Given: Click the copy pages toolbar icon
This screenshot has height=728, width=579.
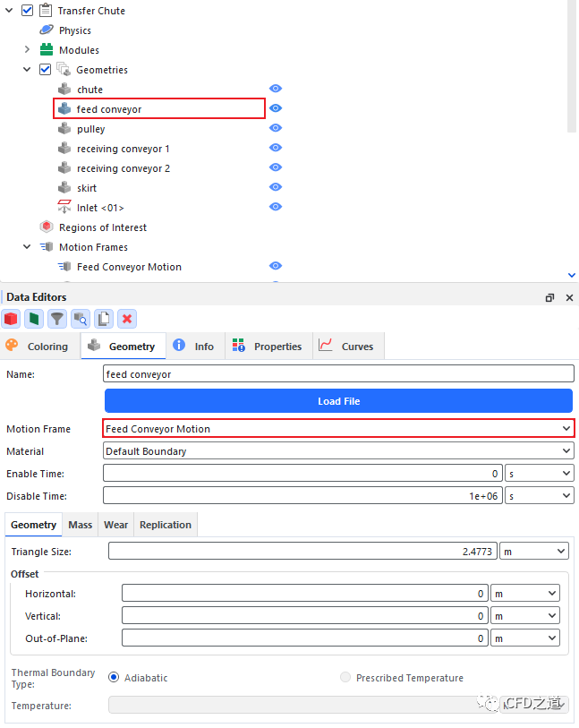Looking at the screenshot, I should [104, 319].
